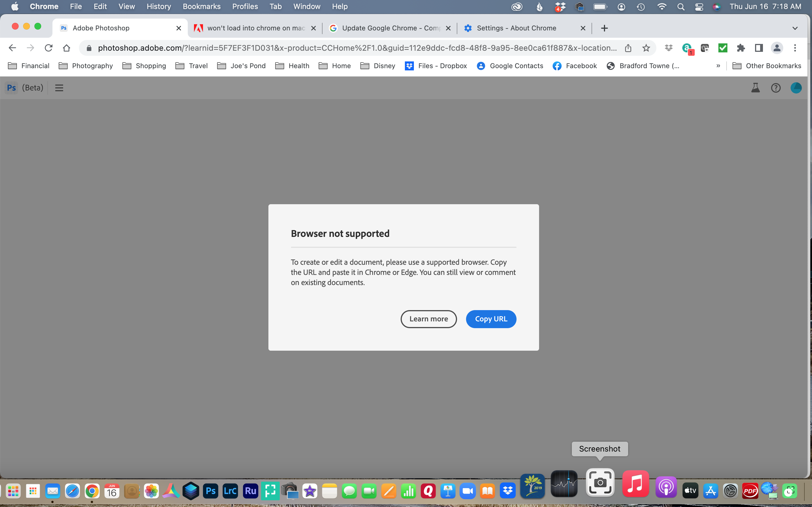Click the Learn more button
This screenshot has width=812, height=507.
pos(429,319)
